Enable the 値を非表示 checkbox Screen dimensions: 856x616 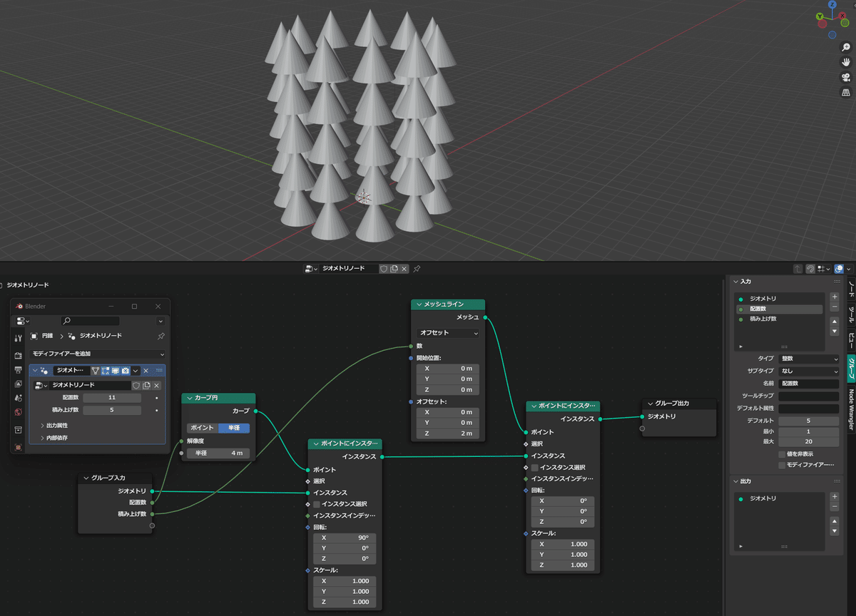(782, 453)
